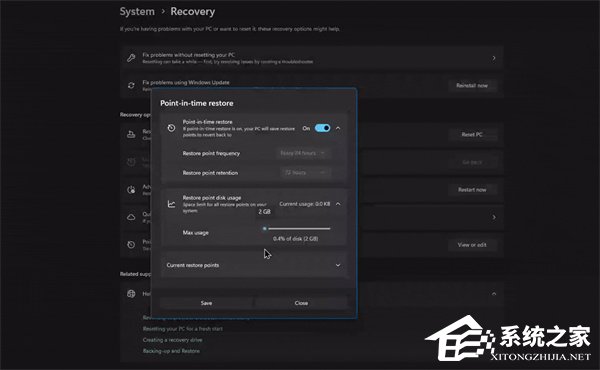
Task: Click the Reinstall now button
Action: [472, 86]
